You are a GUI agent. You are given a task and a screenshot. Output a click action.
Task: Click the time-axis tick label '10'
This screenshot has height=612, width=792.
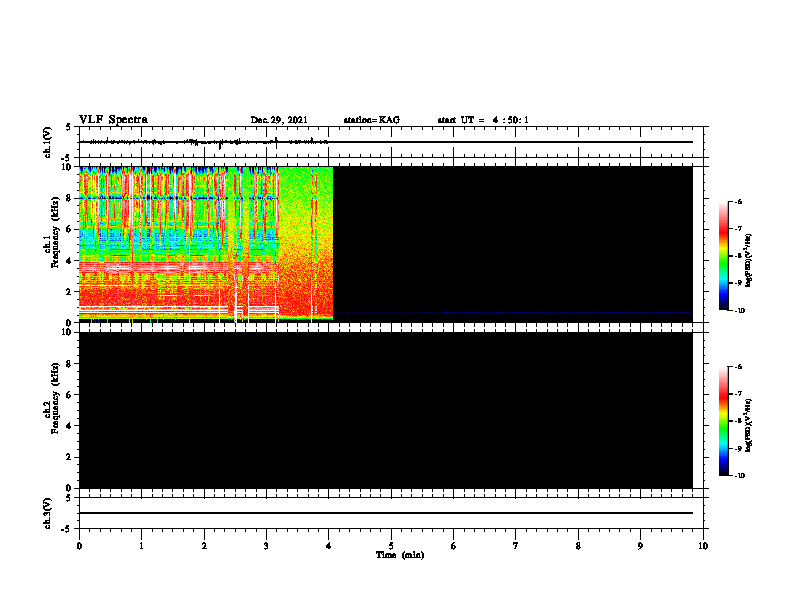[703, 546]
